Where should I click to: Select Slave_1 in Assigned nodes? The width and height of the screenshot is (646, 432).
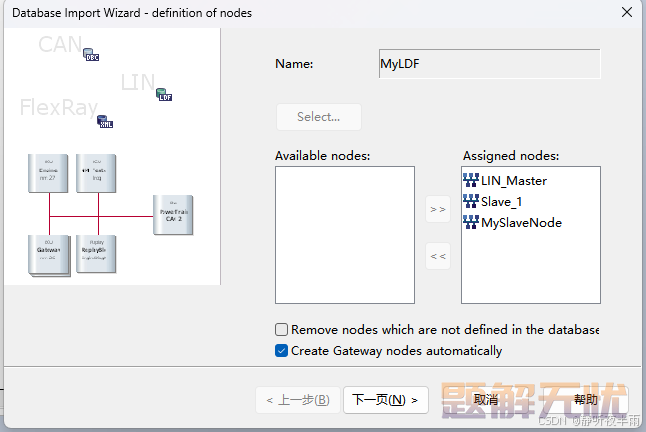[493, 201]
